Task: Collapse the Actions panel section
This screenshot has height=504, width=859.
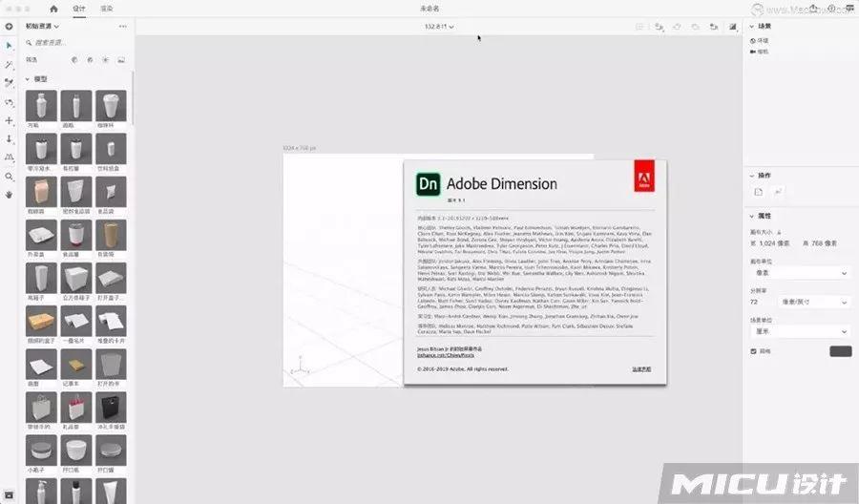Action: click(752, 176)
